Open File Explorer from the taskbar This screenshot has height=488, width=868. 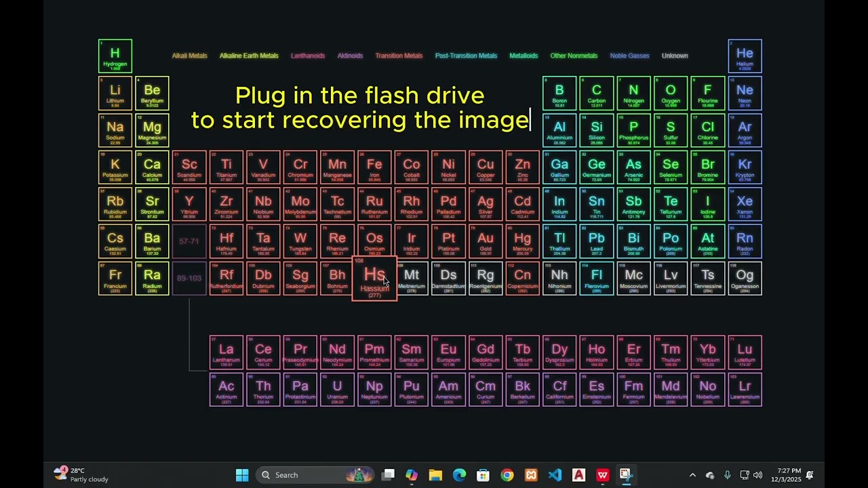pyautogui.click(x=435, y=475)
